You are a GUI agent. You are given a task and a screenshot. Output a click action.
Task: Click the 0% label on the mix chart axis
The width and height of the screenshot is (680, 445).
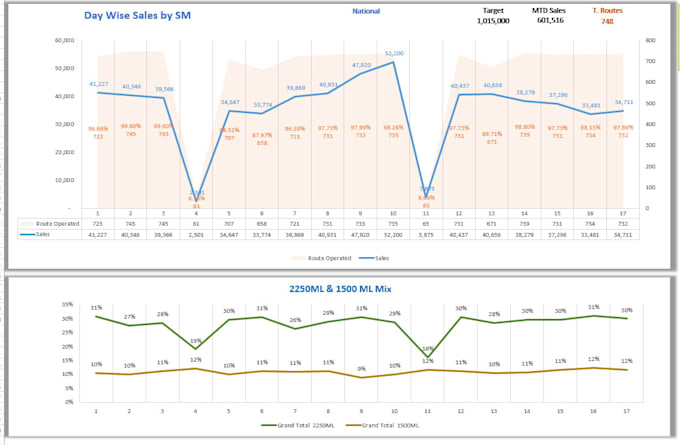point(69,402)
